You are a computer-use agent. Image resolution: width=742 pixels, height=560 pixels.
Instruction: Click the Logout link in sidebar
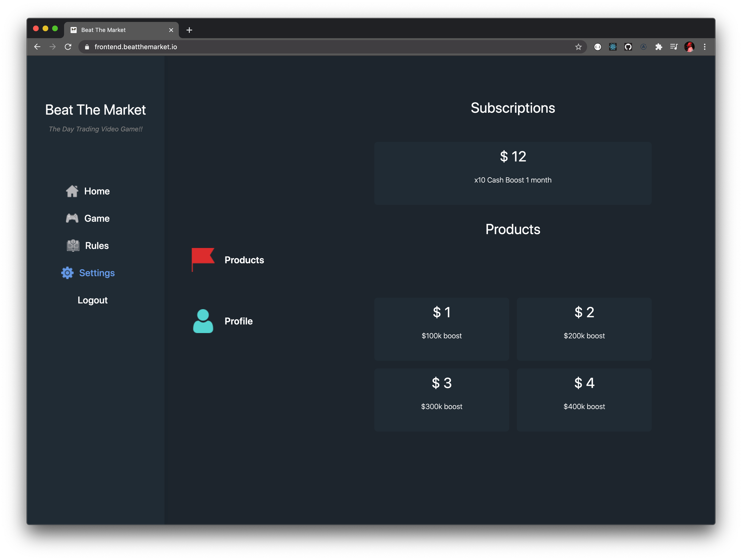click(92, 300)
